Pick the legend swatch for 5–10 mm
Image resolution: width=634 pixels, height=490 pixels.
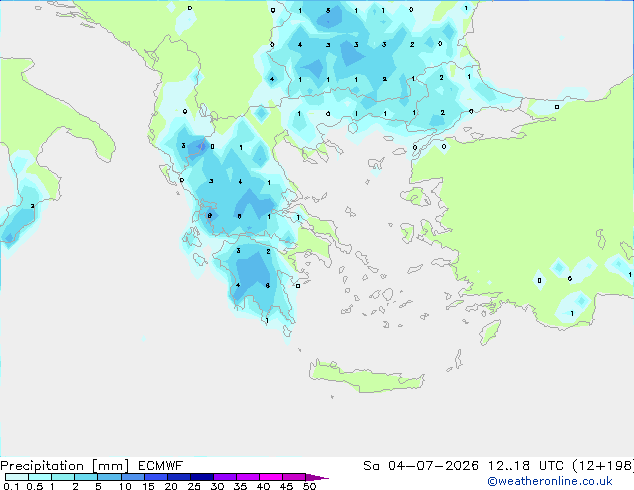[x=109, y=477]
